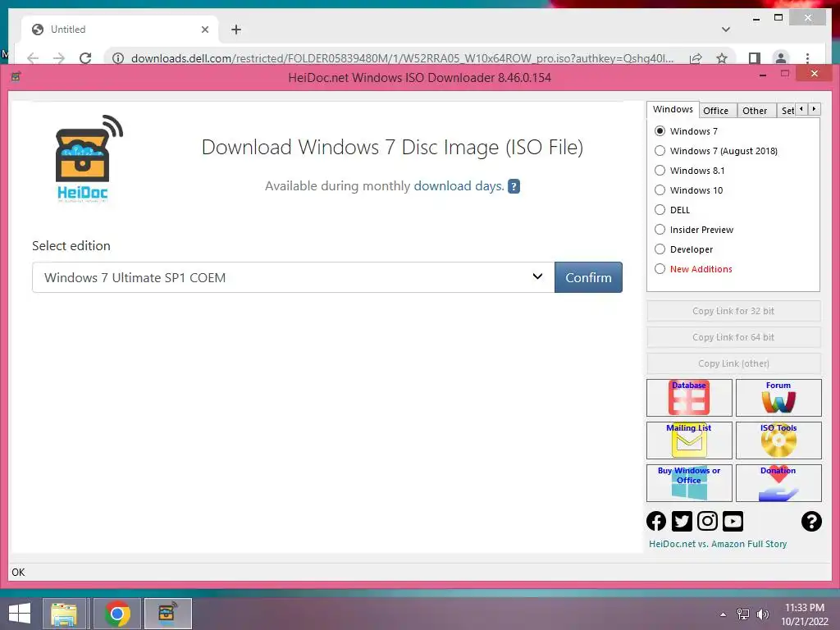Screen dimensions: 840x630
Task: Visit HeiDoc YouTube channel icon
Action: click(x=733, y=521)
